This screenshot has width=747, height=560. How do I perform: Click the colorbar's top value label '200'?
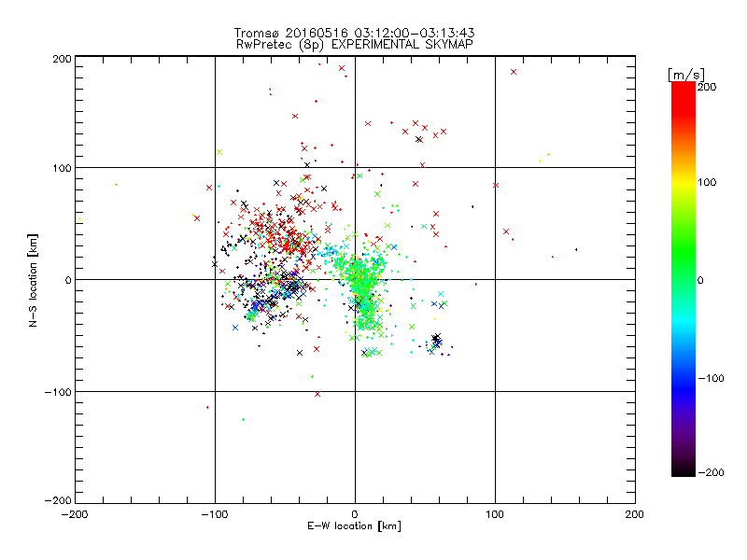[x=707, y=87]
